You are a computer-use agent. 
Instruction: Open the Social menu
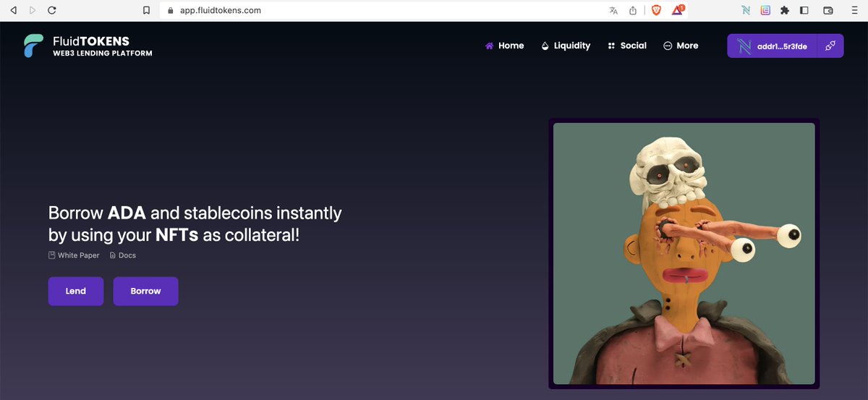click(627, 46)
